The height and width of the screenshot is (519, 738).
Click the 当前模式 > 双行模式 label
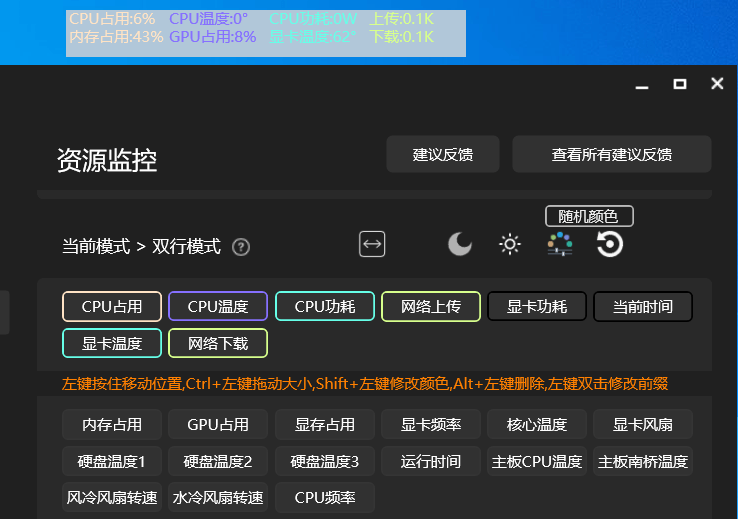click(141, 246)
